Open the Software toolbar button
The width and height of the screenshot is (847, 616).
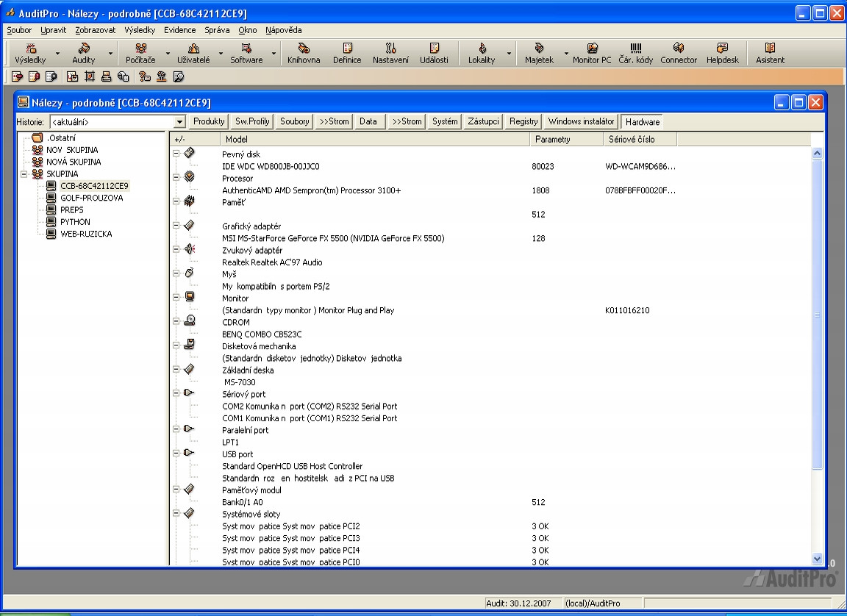(x=246, y=54)
